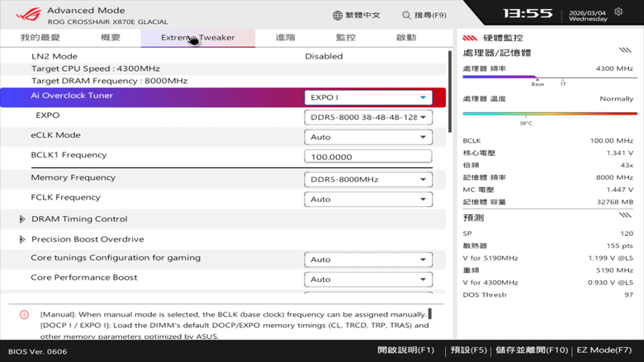Screen dimensions: 644x362
Task: Click BCLK1 Frequency input field
Action: 368,157
